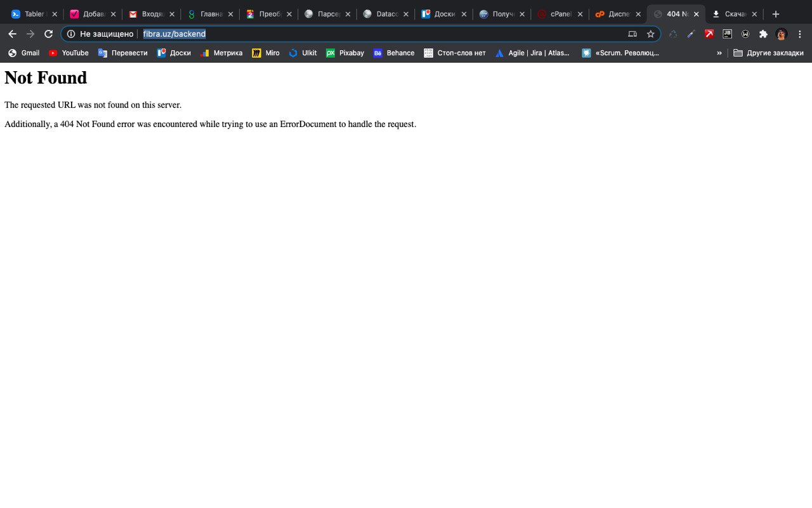Click the cast/device icon in address bar
This screenshot has width=812, height=508.
632,34
